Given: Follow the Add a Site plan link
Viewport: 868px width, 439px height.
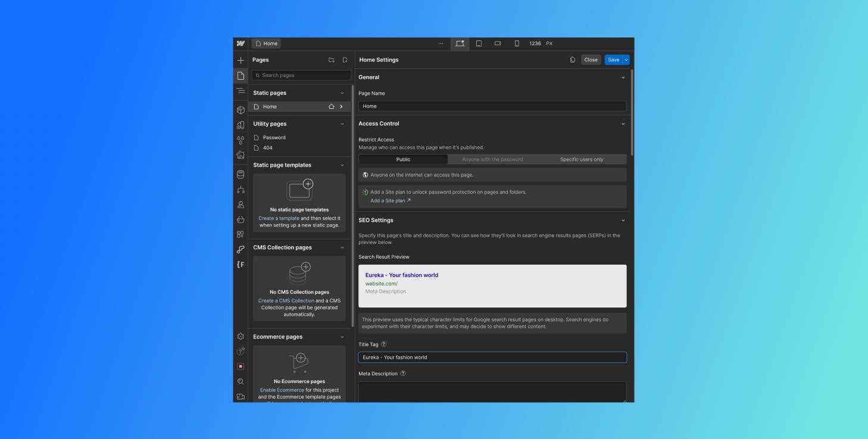Looking at the screenshot, I should click(x=391, y=200).
